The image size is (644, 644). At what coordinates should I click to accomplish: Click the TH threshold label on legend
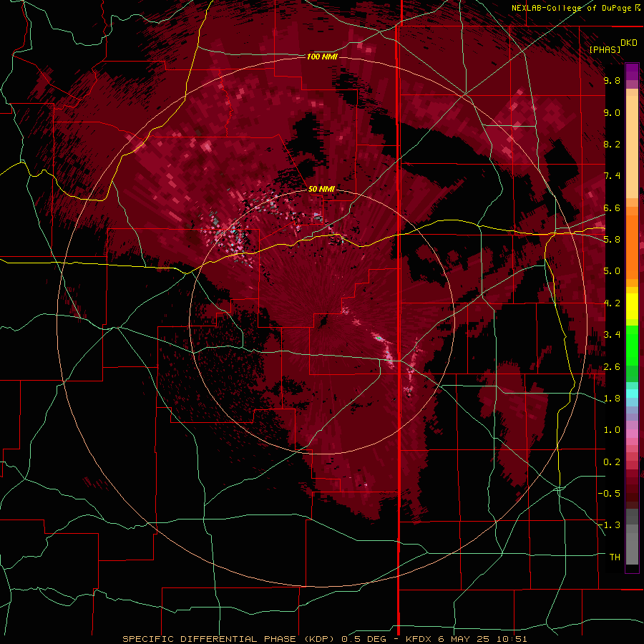coord(615,557)
